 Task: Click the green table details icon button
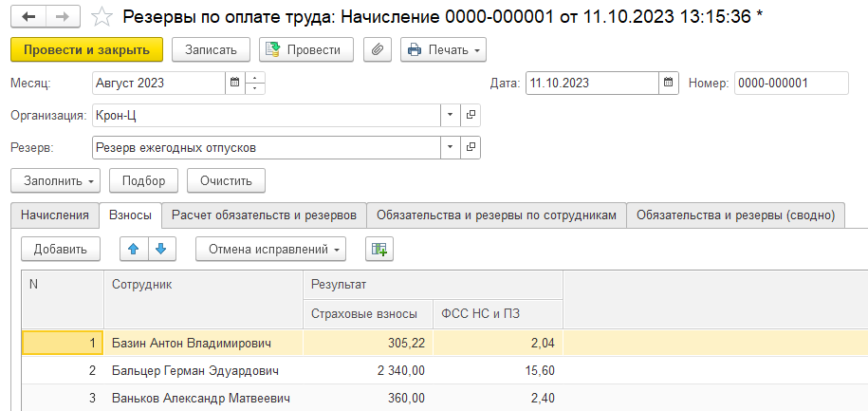pyautogui.click(x=379, y=249)
